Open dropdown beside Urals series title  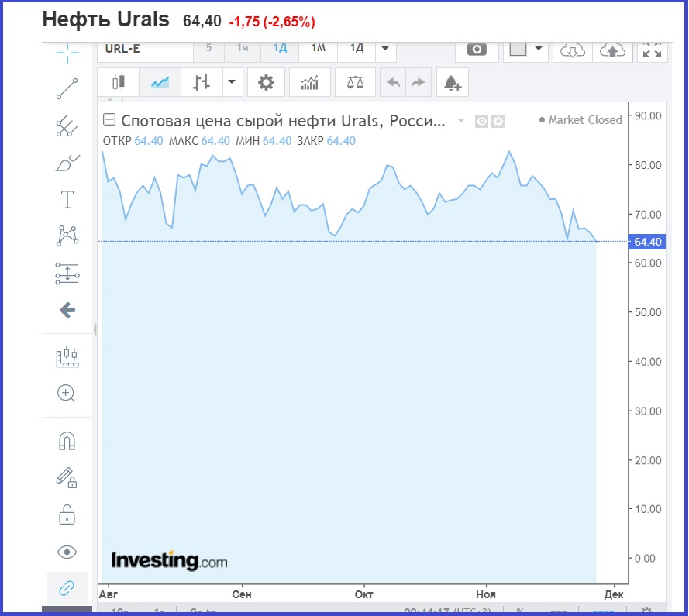[x=461, y=120]
